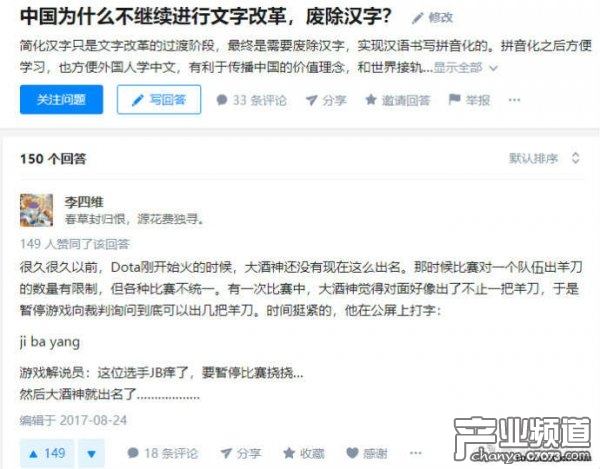Open the 默认排序 sort dropdown
600x469 pixels.
[x=544, y=158]
